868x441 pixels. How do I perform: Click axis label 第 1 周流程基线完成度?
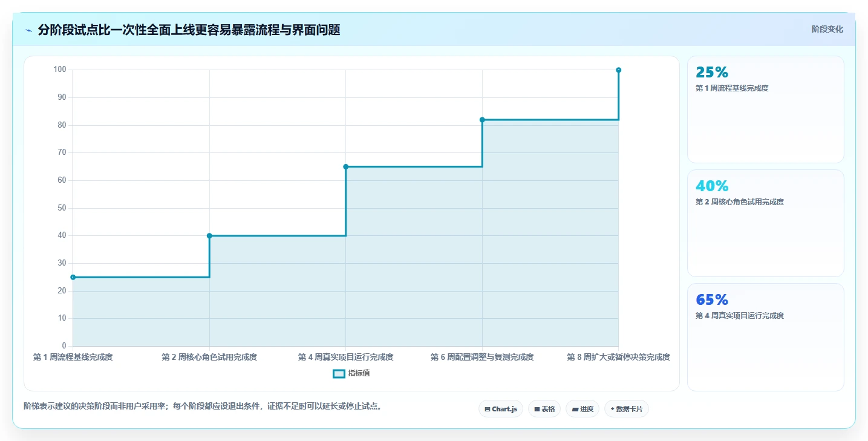[x=73, y=358]
